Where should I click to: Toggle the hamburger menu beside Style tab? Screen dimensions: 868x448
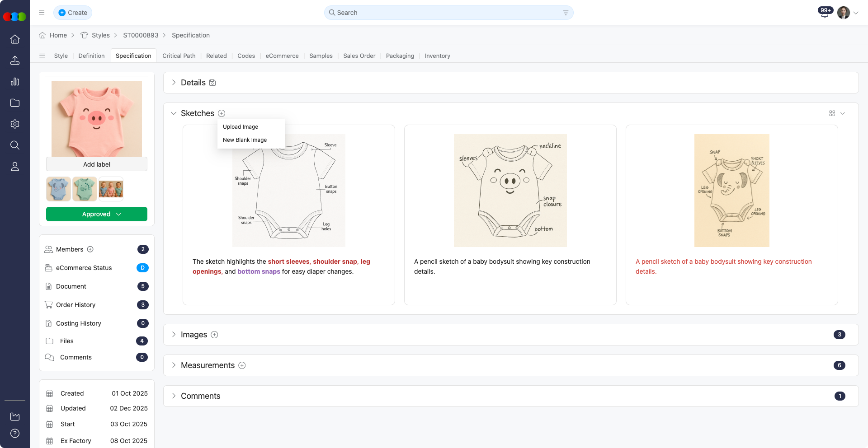tap(42, 55)
